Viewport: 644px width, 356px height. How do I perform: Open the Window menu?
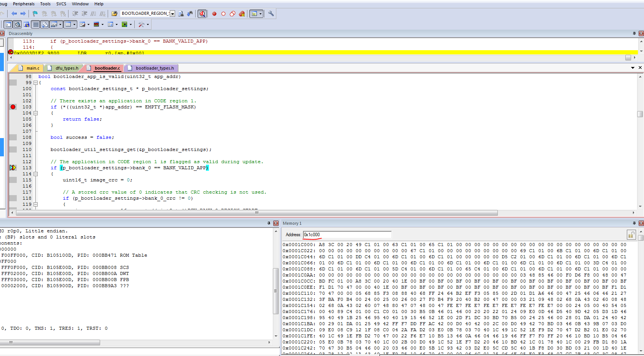[80, 4]
